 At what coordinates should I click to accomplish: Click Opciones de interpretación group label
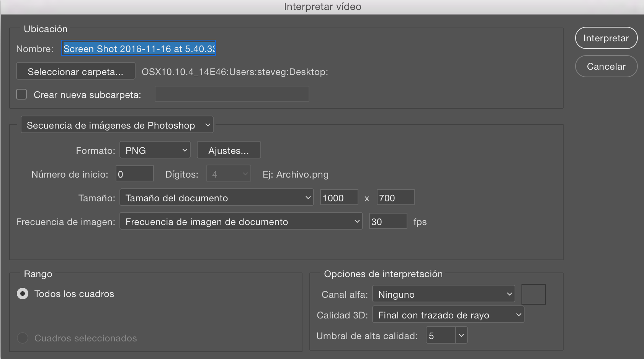tap(383, 274)
